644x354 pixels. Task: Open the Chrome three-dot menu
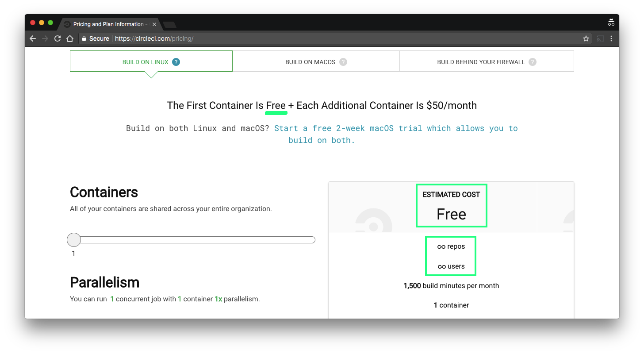(611, 38)
